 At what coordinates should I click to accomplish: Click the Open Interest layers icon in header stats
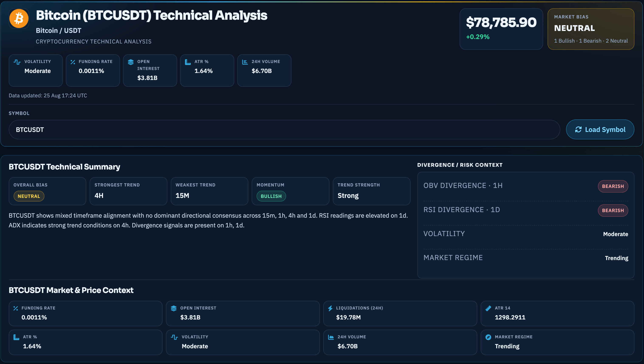point(131,62)
